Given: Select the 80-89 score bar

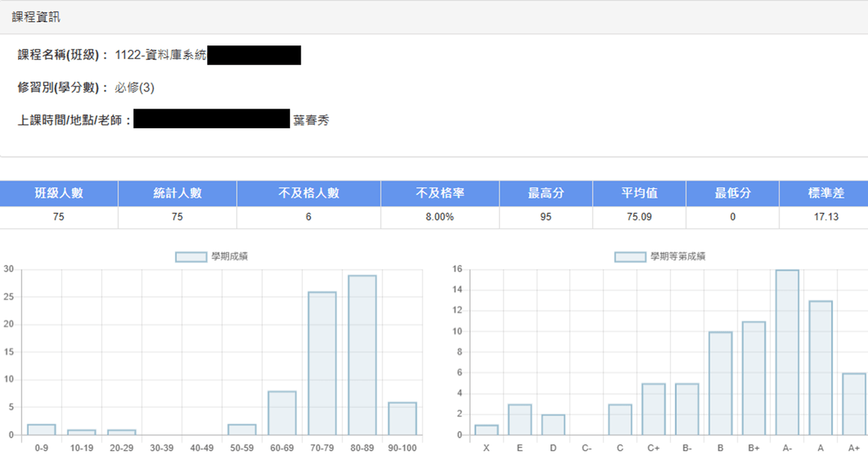Looking at the screenshot, I should click(362, 355).
